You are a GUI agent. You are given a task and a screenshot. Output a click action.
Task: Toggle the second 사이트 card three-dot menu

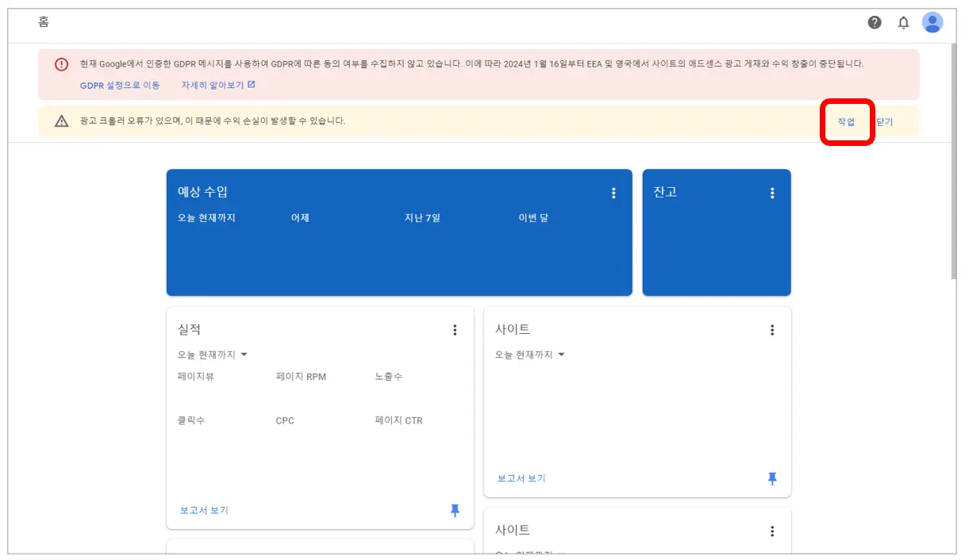coord(772,530)
